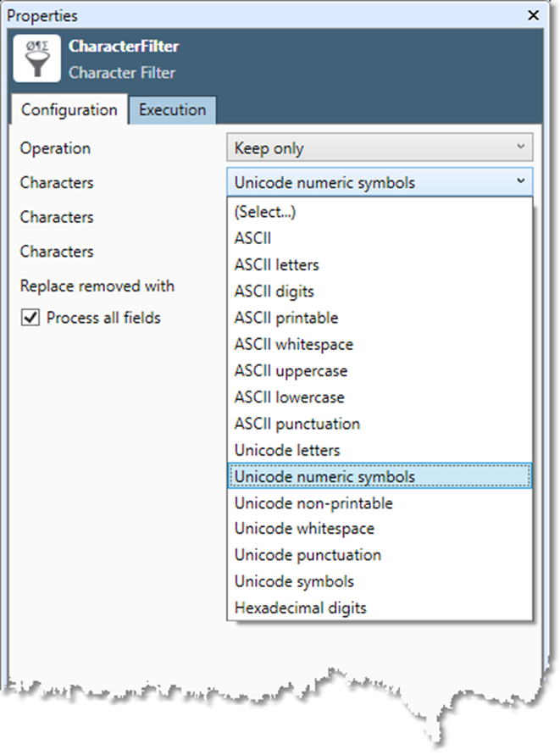Screen dimensions: 560x755
Task: Close the Properties panel
Action: coord(533,15)
